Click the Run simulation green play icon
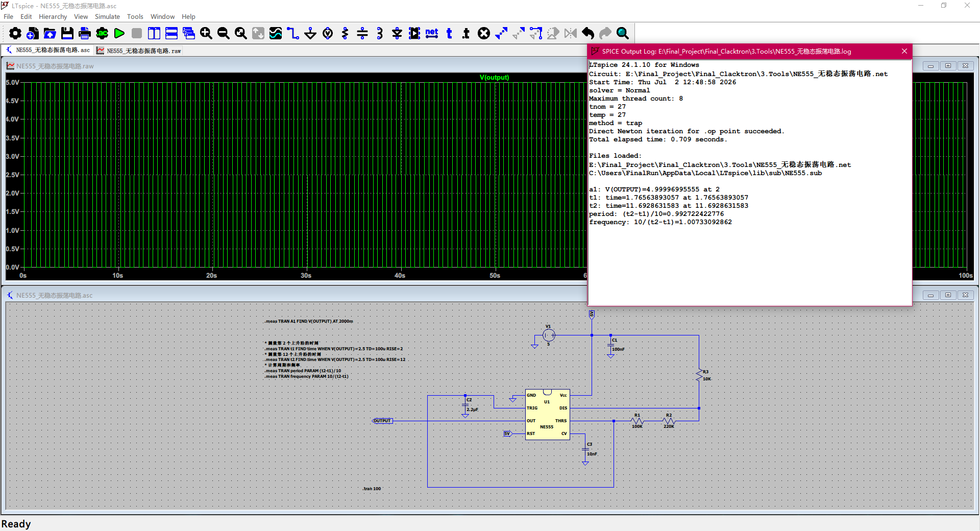Image resolution: width=980 pixels, height=531 pixels. [x=119, y=34]
